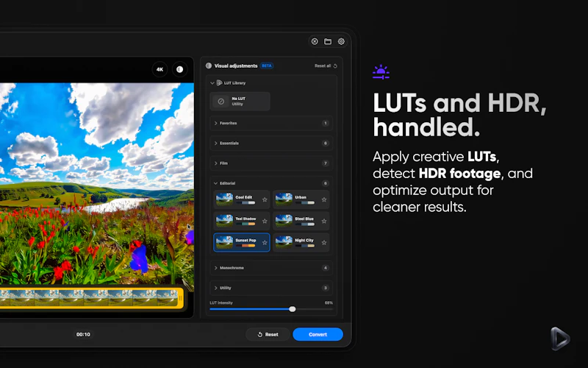
Task: Click the 00:10 duration label
Action: click(x=83, y=334)
